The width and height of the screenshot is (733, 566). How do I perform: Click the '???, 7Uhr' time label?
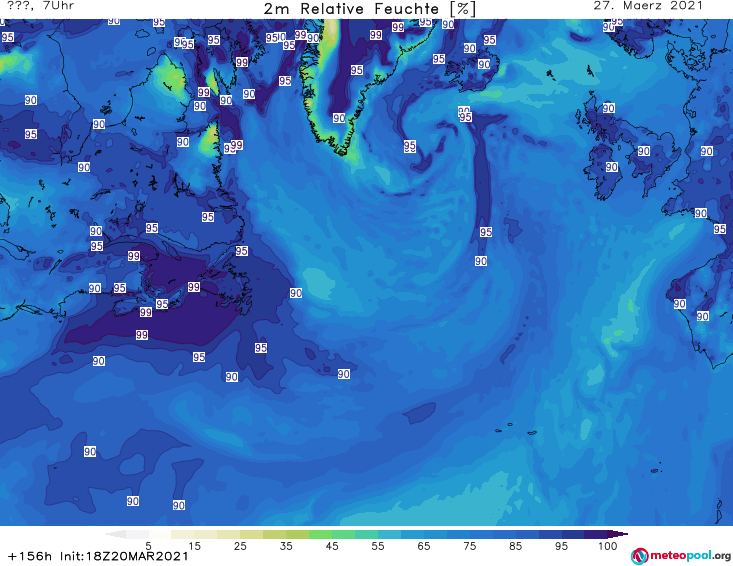(41, 6)
